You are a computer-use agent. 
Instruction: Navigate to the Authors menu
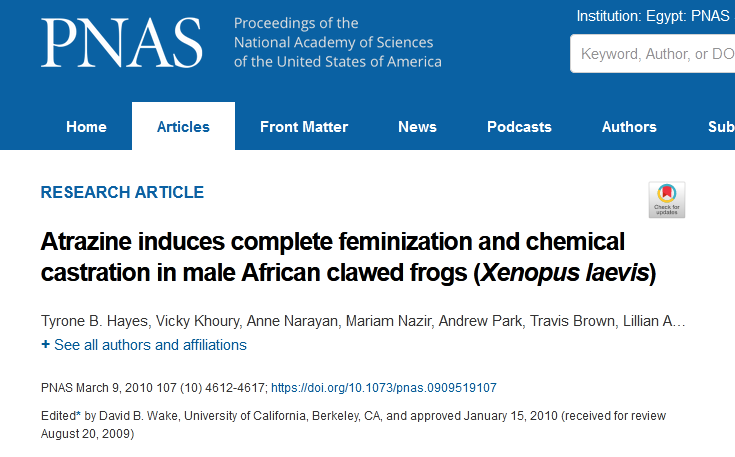[629, 127]
